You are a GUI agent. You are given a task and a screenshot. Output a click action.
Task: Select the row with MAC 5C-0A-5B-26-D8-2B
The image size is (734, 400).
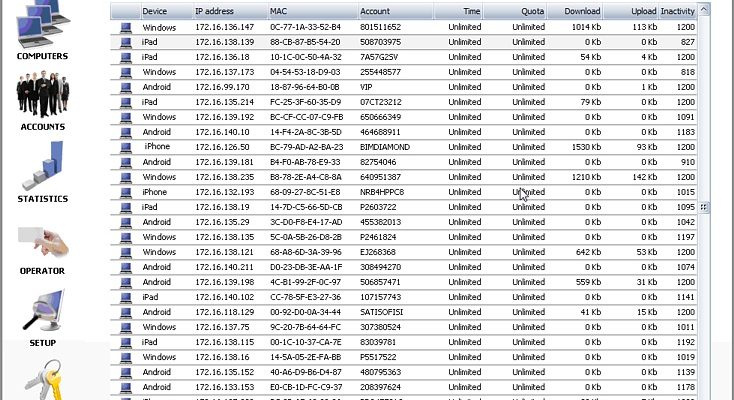coord(404,237)
